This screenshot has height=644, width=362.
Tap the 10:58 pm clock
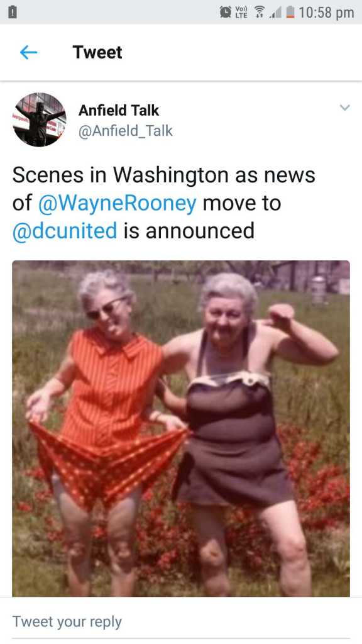[x=326, y=13]
